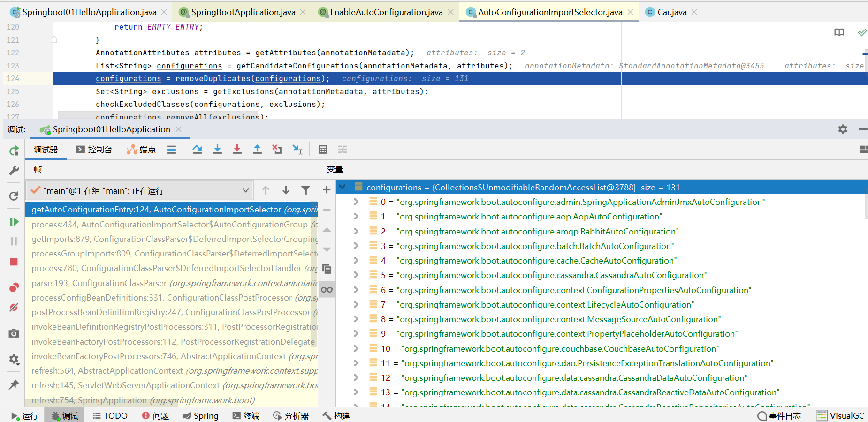Click Show Execution Point lines icon
This screenshot has height=422, width=868.
pos(171,150)
